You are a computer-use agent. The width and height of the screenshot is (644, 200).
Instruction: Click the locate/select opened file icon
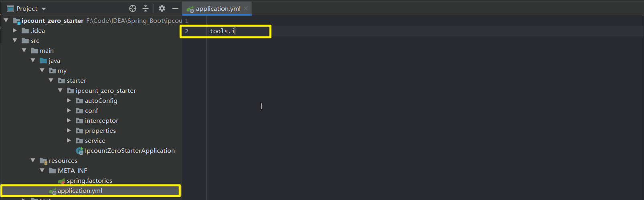tap(133, 8)
